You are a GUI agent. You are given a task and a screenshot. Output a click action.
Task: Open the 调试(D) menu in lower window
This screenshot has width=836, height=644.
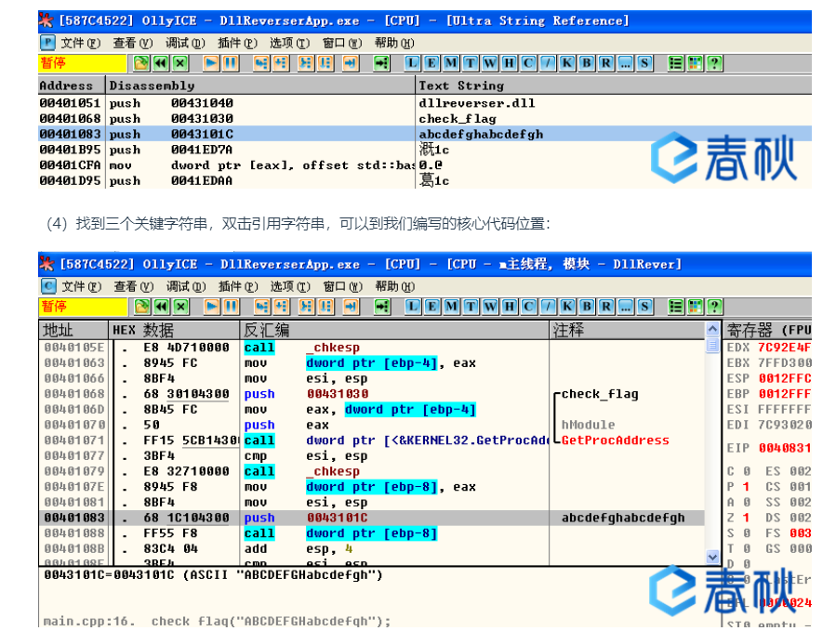tap(185, 286)
